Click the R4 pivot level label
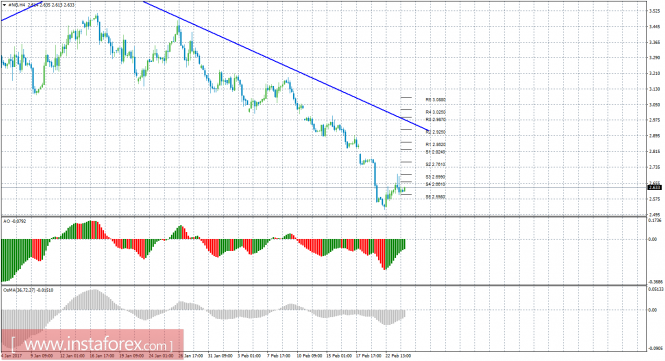Viewport: 665px width, 361px height. pyautogui.click(x=436, y=112)
